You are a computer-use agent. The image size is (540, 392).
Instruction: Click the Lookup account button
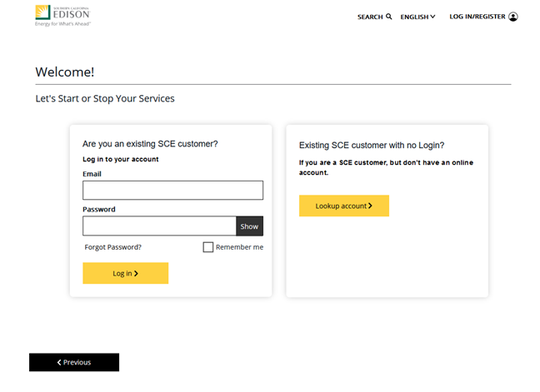point(344,206)
